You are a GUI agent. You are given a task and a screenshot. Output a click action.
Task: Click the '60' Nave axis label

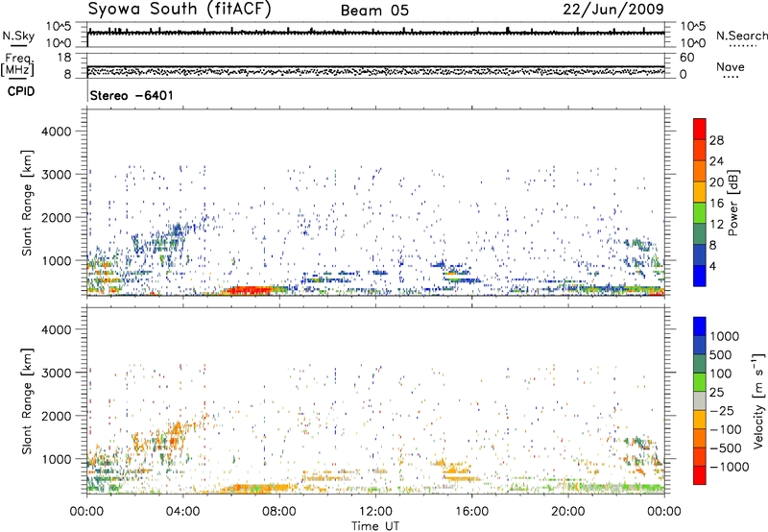[x=686, y=58]
